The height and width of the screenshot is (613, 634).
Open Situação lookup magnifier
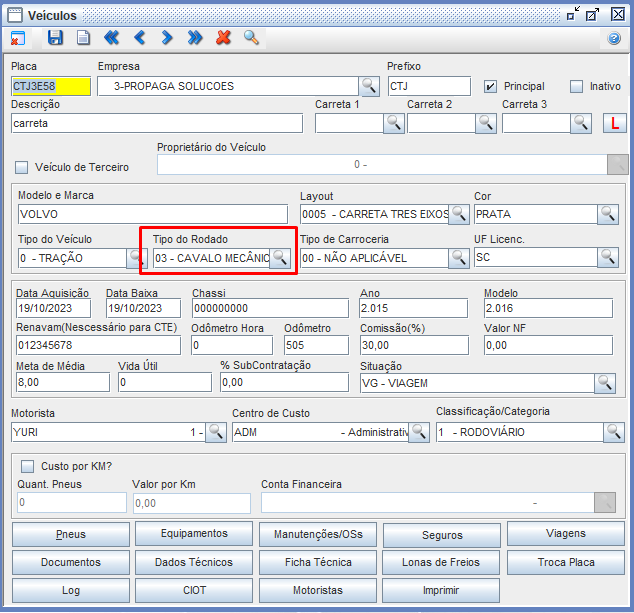605,383
